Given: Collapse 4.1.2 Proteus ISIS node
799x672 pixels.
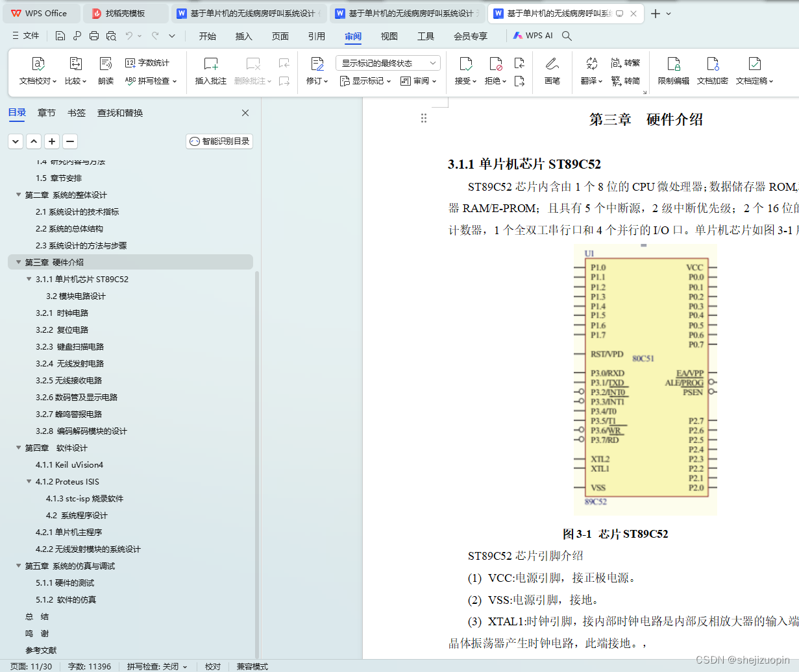Looking at the screenshot, I should click(29, 481).
